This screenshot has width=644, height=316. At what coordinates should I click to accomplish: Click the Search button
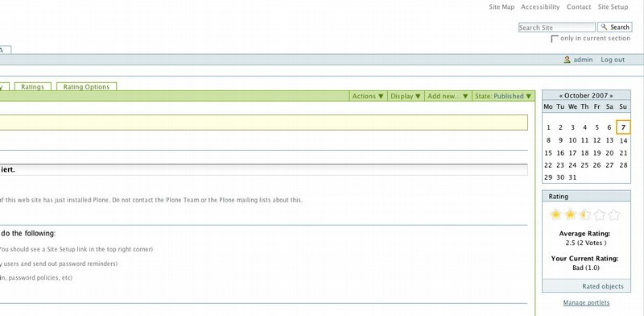[x=615, y=27]
